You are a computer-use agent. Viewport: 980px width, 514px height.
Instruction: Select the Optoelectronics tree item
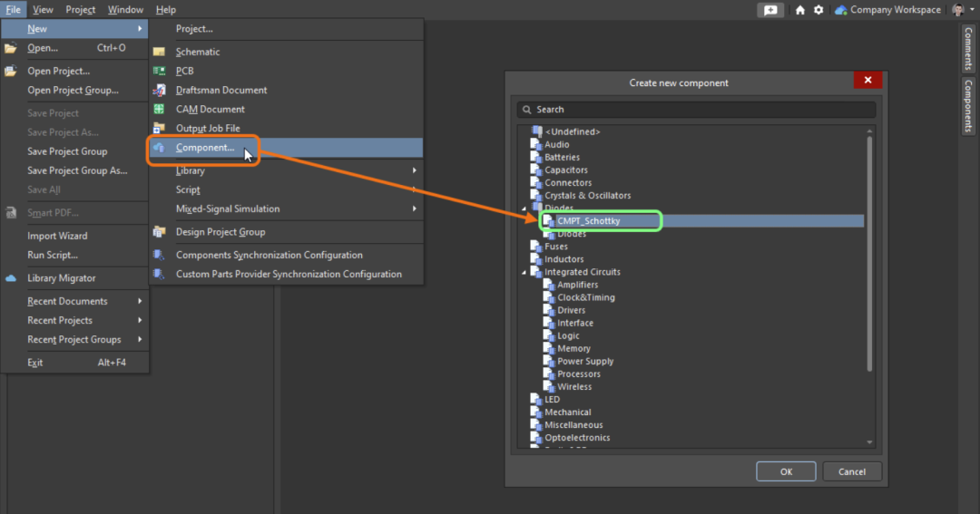click(577, 438)
